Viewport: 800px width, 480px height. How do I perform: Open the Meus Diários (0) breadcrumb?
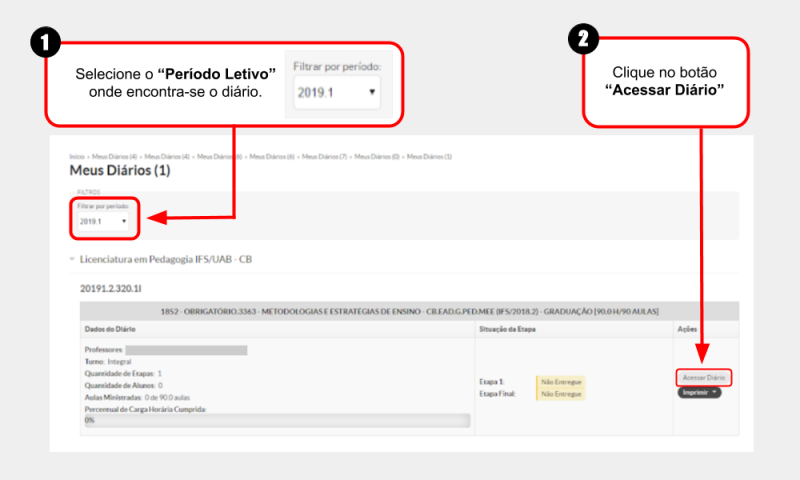point(377,157)
